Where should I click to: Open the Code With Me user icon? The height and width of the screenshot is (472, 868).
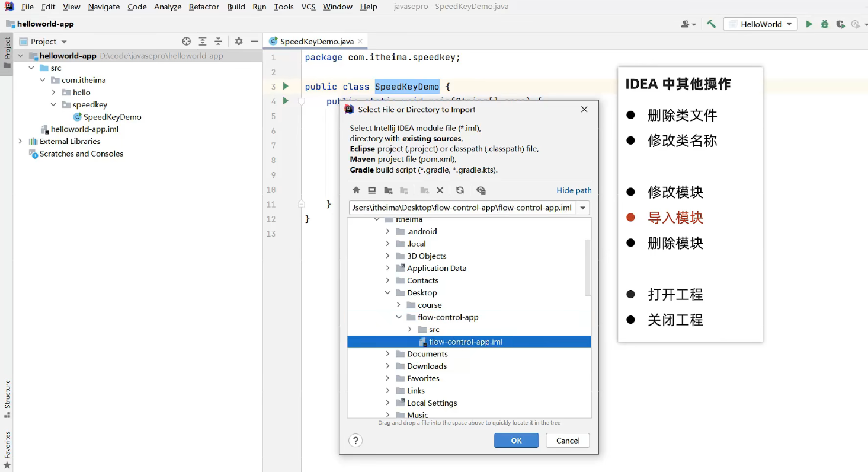[688, 24]
